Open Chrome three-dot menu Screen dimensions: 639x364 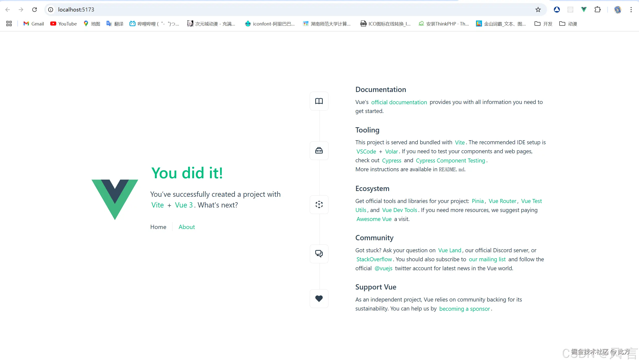tap(631, 9)
